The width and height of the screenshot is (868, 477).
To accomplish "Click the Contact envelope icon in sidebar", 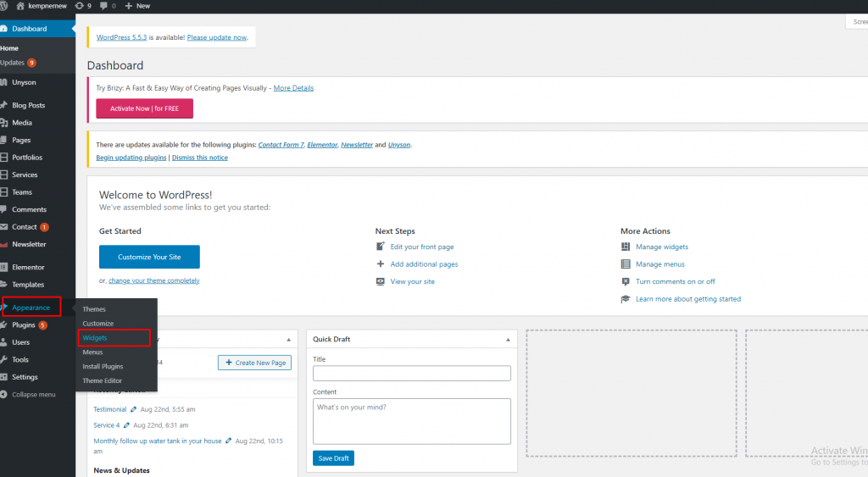I will [x=4, y=227].
